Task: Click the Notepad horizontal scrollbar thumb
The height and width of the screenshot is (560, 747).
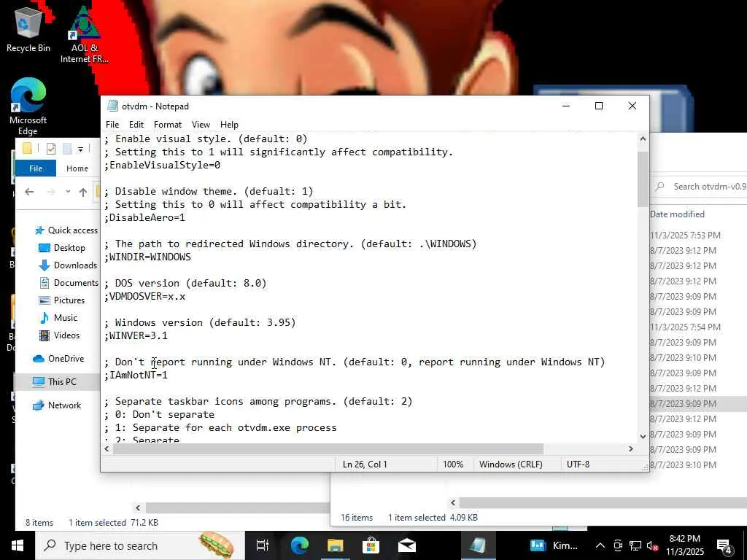Action: pos(328,449)
